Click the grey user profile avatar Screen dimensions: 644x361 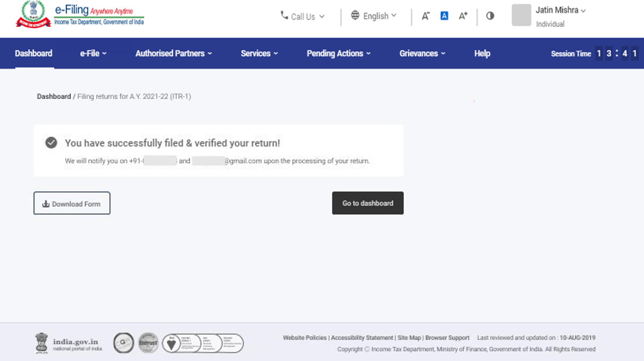521,15
